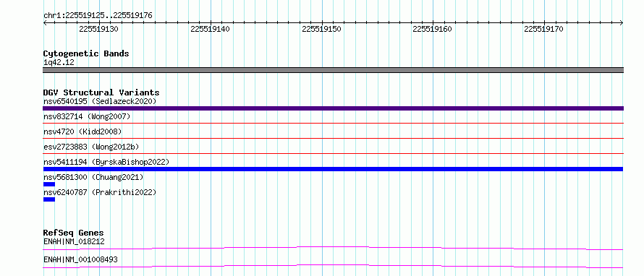Select the 1q42.12 band label
This screenshot has height=276, width=644.
coord(59,63)
